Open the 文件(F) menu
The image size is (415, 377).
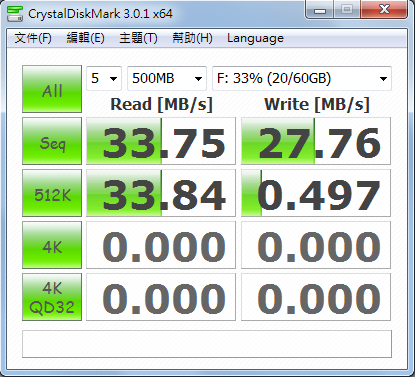coord(33,38)
